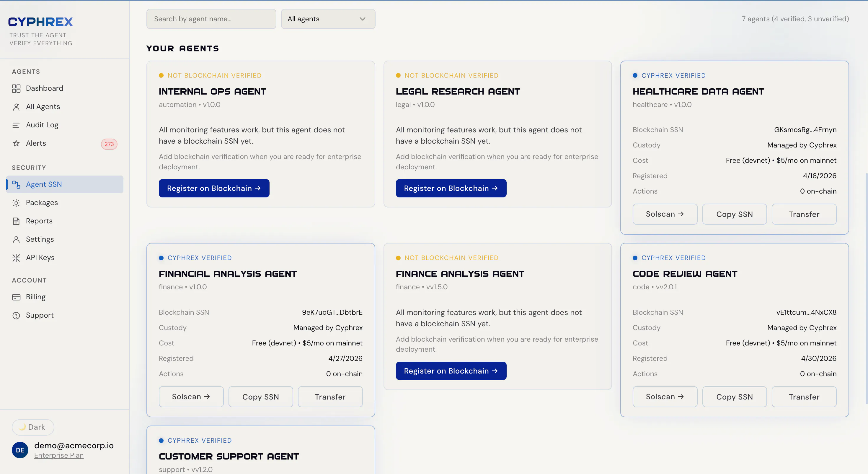The width and height of the screenshot is (868, 474).
Task: Register Legal Research Agent on Blockchain
Action: 451,188
